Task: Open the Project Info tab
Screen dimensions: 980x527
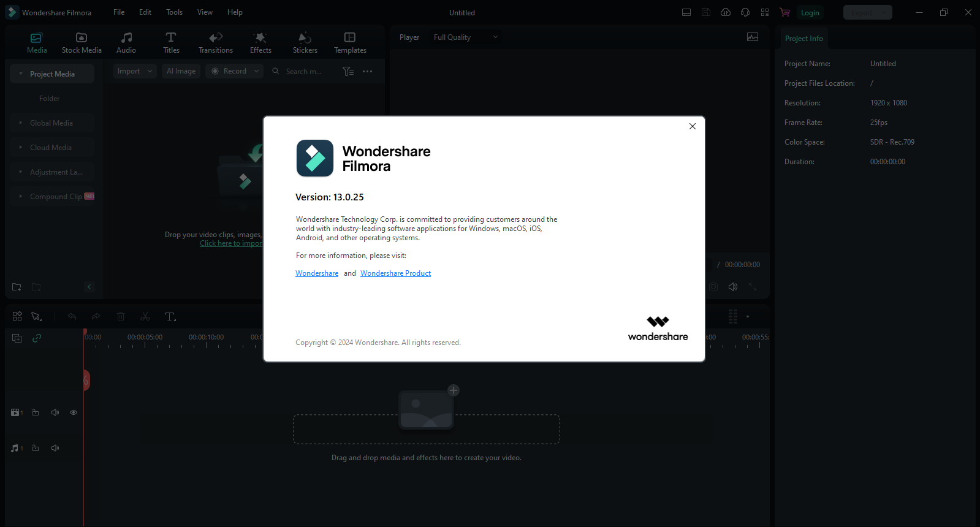Action: click(x=803, y=38)
